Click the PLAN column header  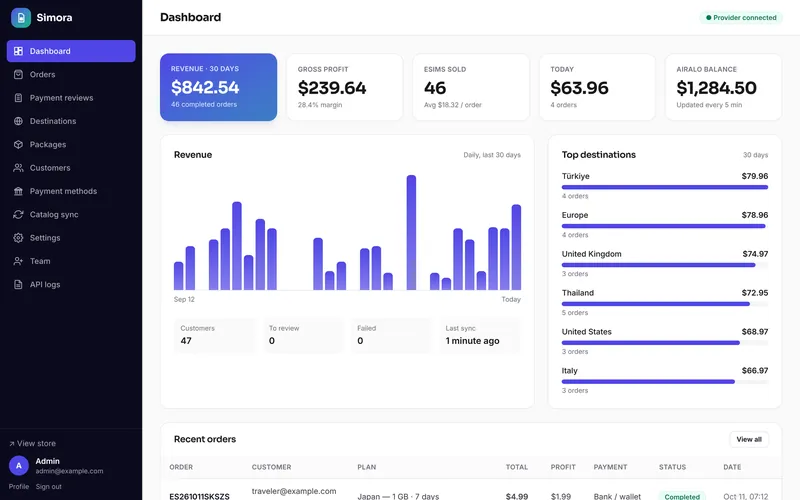[367, 467]
